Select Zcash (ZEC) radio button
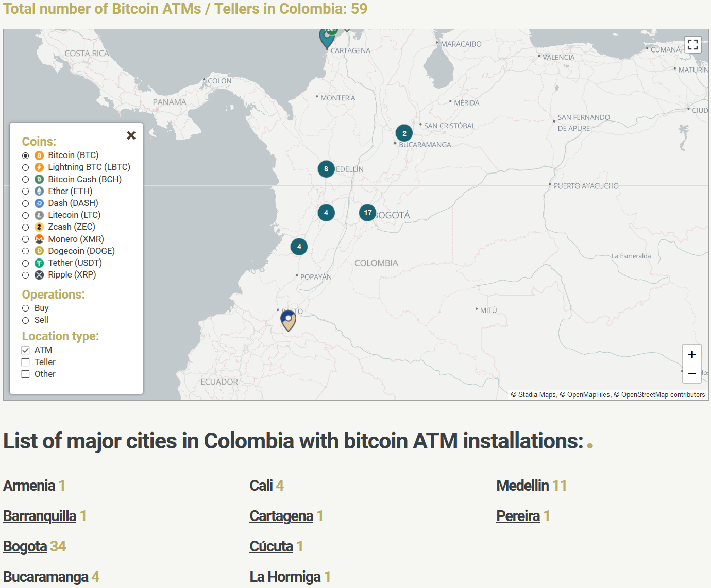Viewport: 711px width, 588px height. [x=25, y=227]
